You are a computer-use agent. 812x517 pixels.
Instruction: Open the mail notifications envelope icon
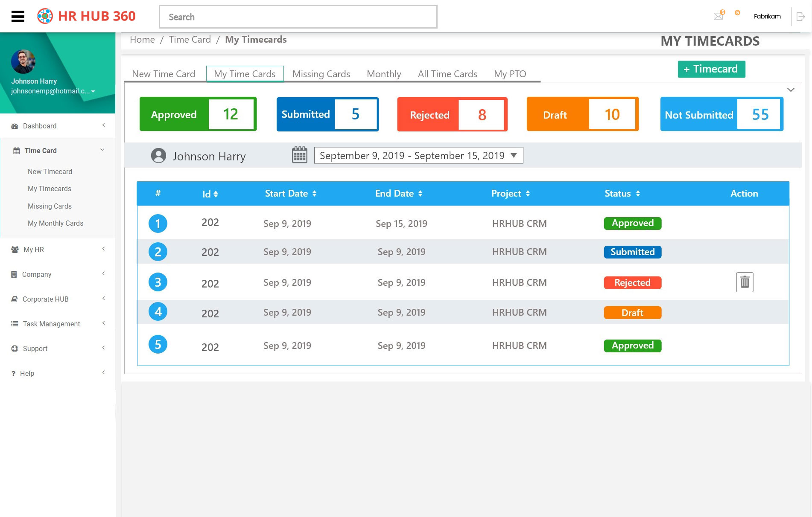(x=719, y=16)
